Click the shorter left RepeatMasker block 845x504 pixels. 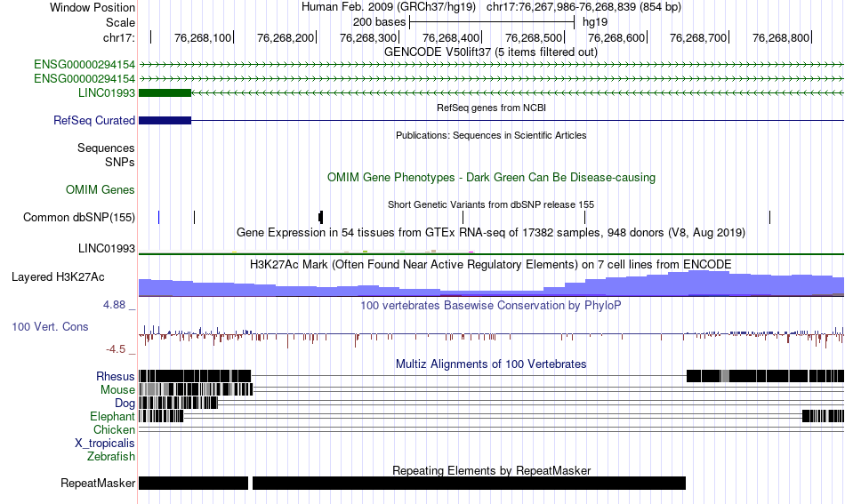[194, 483]
